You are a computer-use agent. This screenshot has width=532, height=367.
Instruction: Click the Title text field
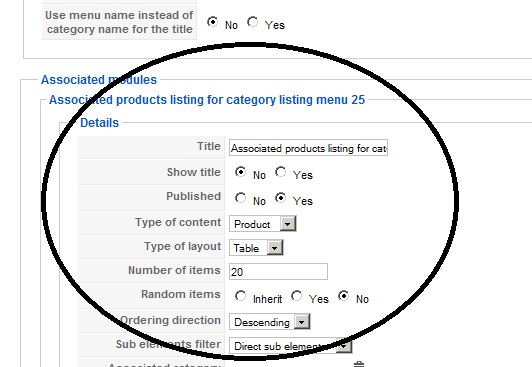308,148
